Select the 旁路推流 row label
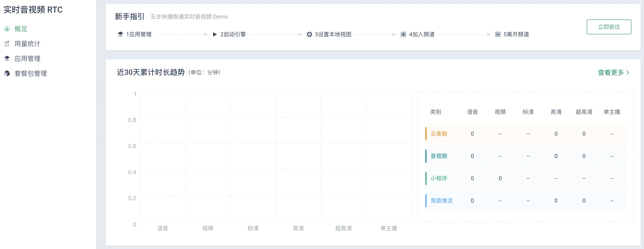This screenshot has width=644, height=249. click(442, 201)
